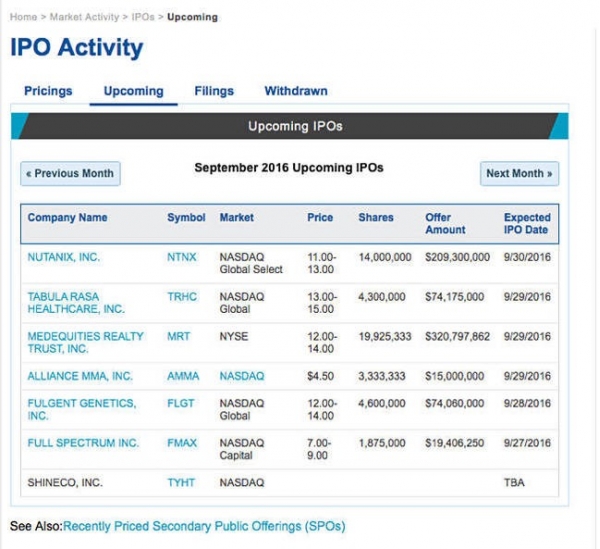Click the TRHC ticker symbol
600x549 pixels.
(183, 297)
